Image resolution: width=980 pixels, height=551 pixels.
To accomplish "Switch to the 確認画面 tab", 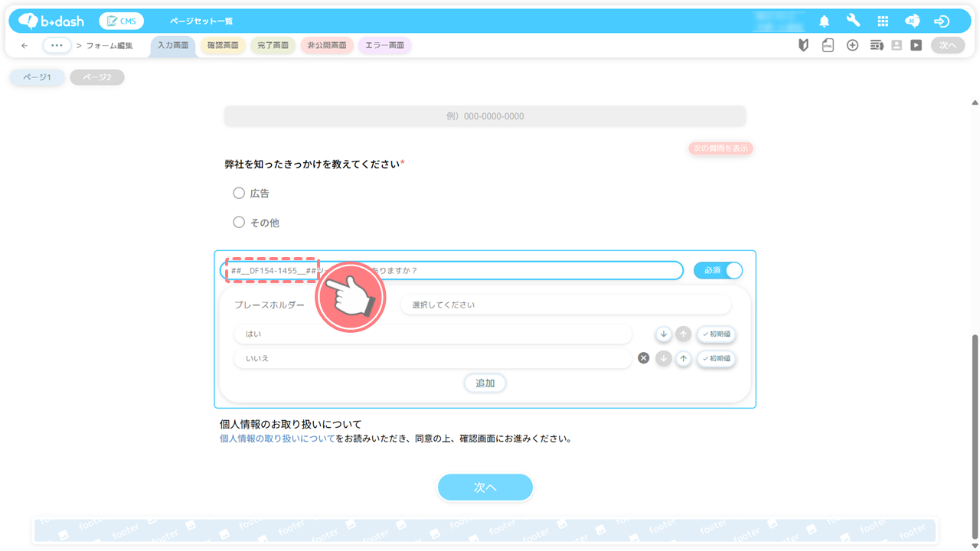I will [x=223, y=46].
